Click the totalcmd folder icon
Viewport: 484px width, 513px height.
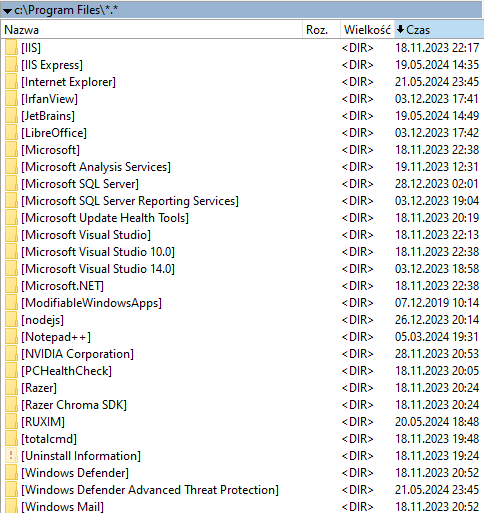click(x=11, y=439)
